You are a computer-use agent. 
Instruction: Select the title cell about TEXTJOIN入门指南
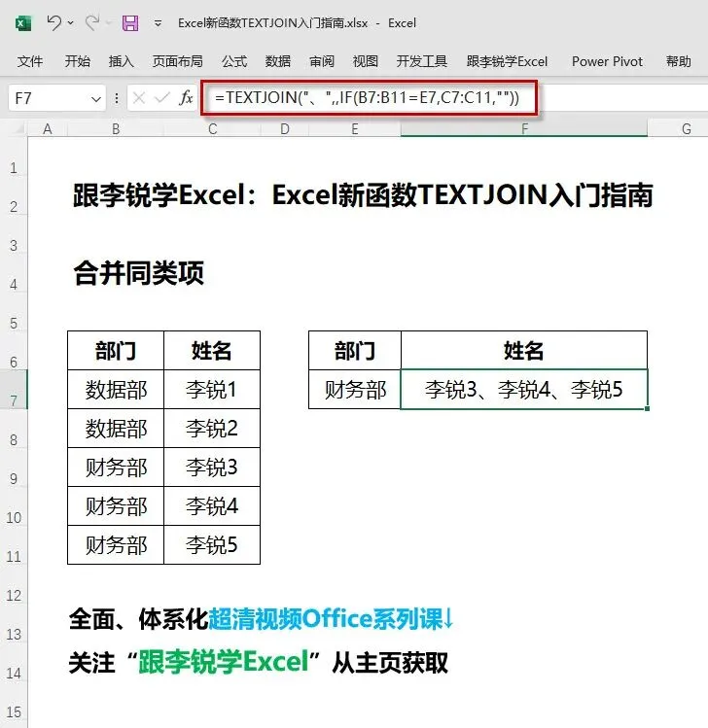tap(364, 194)
